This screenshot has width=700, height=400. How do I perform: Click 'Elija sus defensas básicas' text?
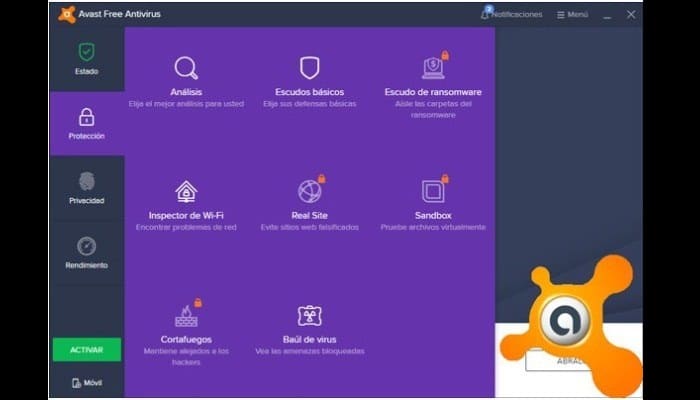click(309, 104)
